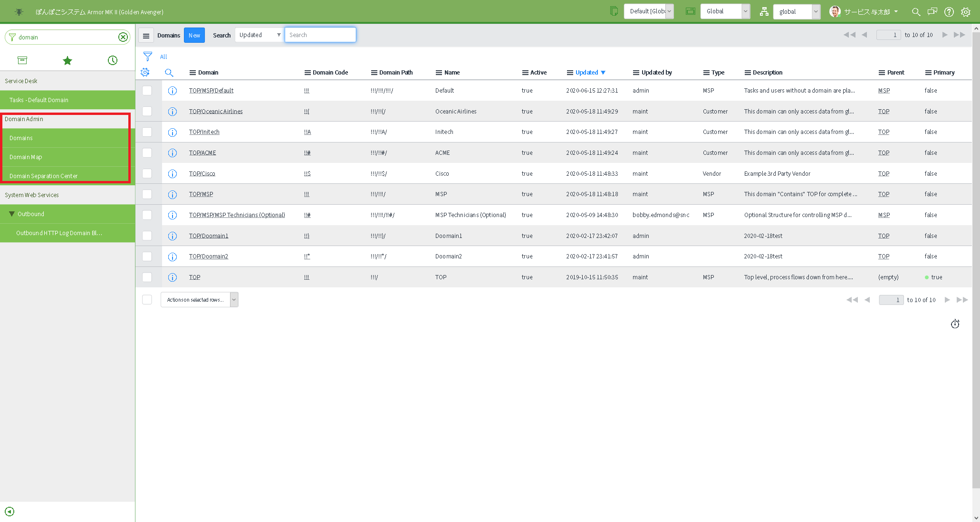Clear the filter navigator search text

[x=123, y=37]
